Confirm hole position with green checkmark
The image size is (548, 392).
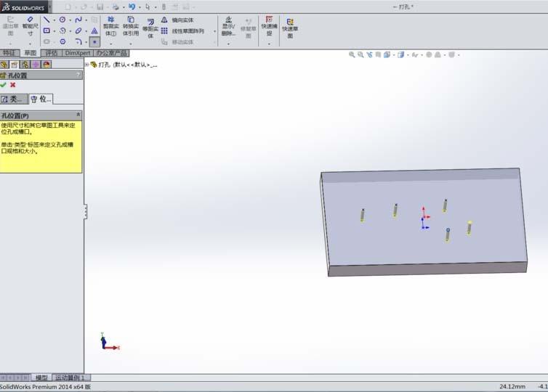click(4, 85)
